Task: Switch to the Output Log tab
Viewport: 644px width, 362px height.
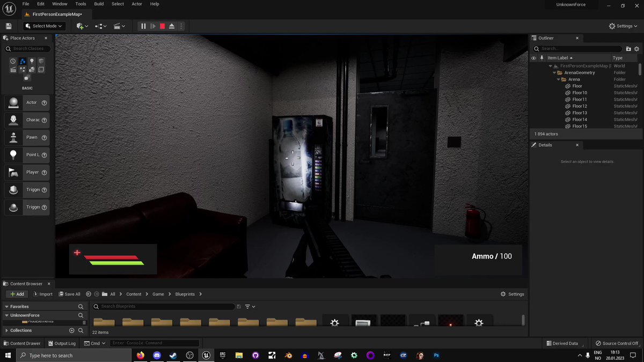Action: click(62, 343)
